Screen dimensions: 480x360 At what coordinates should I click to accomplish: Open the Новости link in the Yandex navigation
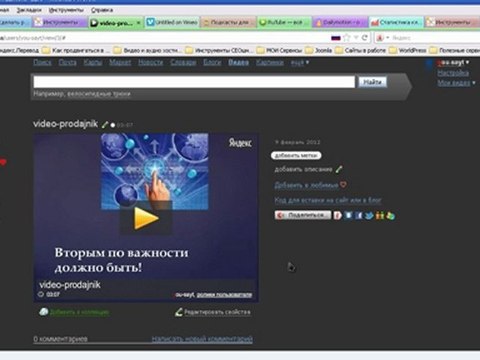(151, 62)
